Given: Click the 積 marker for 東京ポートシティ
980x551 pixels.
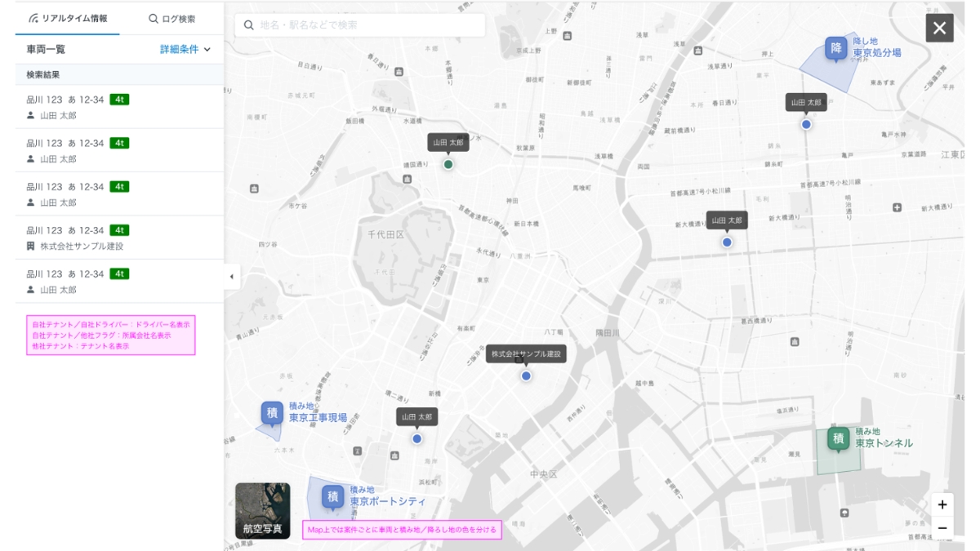Looking at the screenshot, I should pos(332,496).
